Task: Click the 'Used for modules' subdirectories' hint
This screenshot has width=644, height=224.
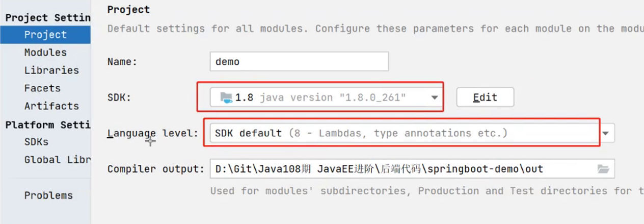Action: tap(427, 191)
